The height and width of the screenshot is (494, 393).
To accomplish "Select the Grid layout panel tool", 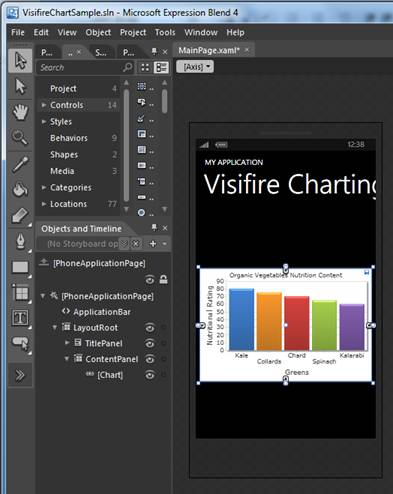I will (x=20, y=293).
